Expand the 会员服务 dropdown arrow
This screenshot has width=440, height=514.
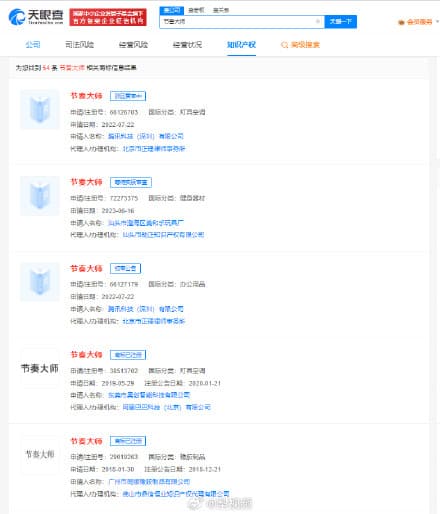[437, 22]
